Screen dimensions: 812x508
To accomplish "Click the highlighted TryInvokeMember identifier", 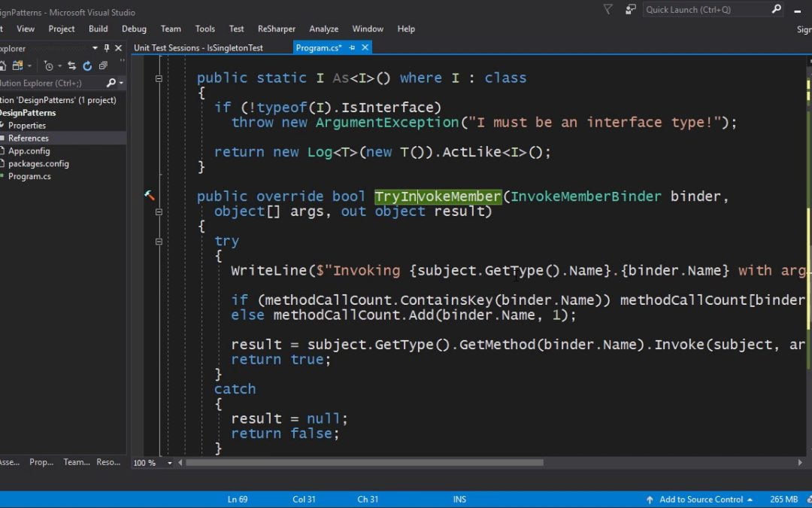I will pos(438,196).
